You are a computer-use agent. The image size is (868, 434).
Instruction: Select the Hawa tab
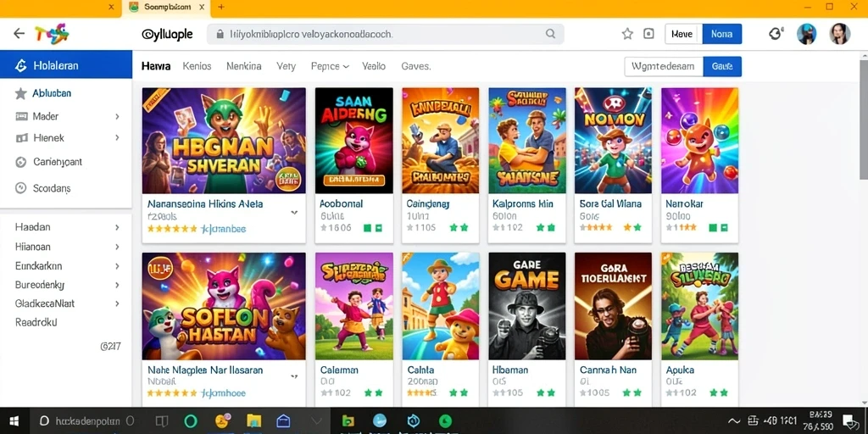coord(156,66)
